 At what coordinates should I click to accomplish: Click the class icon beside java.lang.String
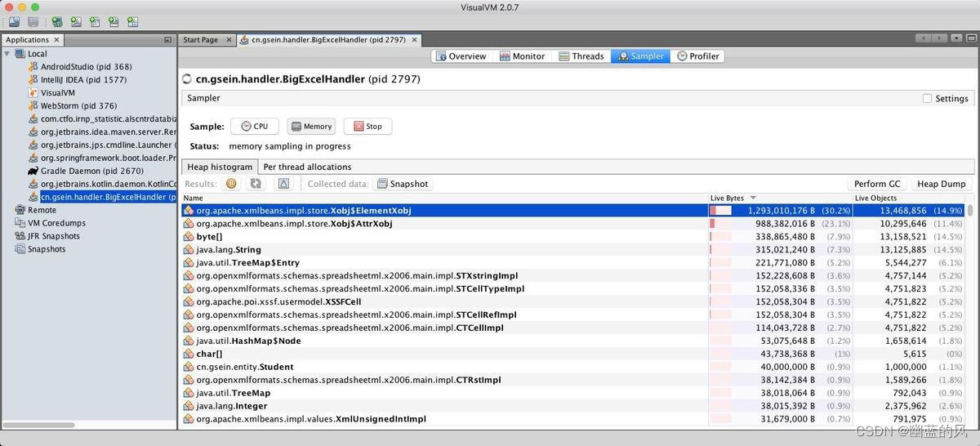pos(189,250)
